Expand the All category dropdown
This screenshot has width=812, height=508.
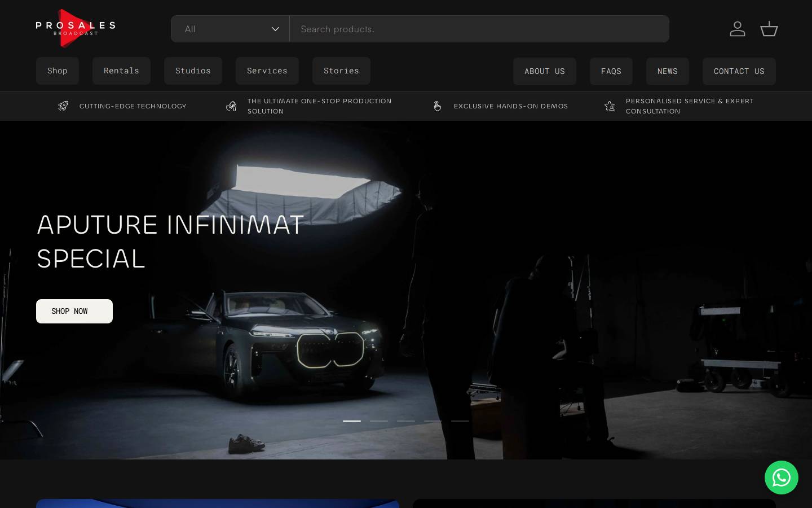click(231, 29)
